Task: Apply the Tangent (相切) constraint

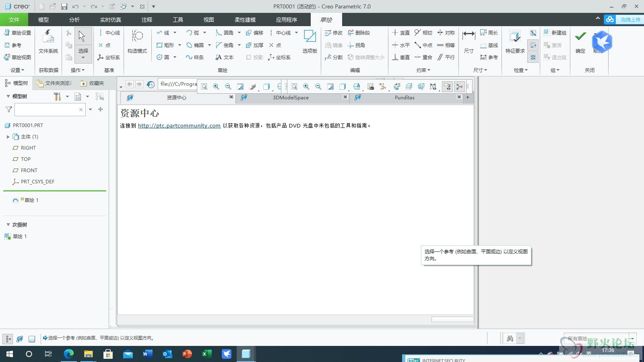Action: click(x=423, y=33)
